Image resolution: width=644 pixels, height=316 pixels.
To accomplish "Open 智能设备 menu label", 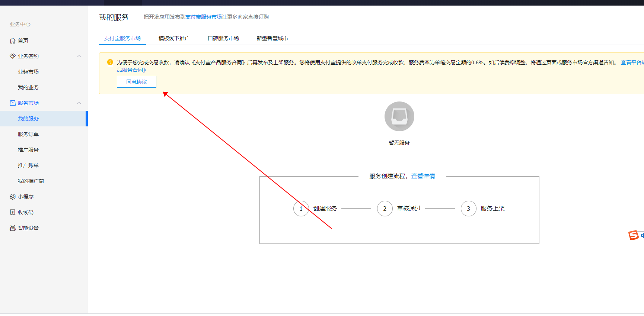I will coord(28,228).
